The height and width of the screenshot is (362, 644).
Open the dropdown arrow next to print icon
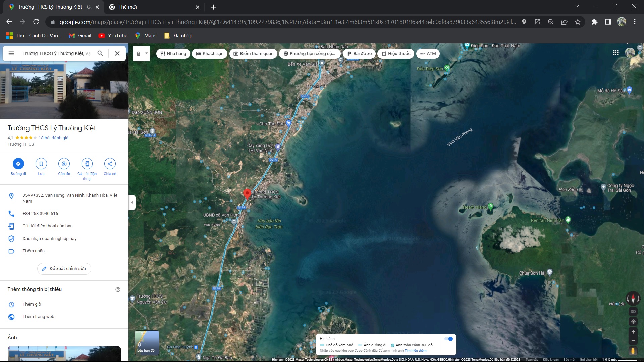146,53
